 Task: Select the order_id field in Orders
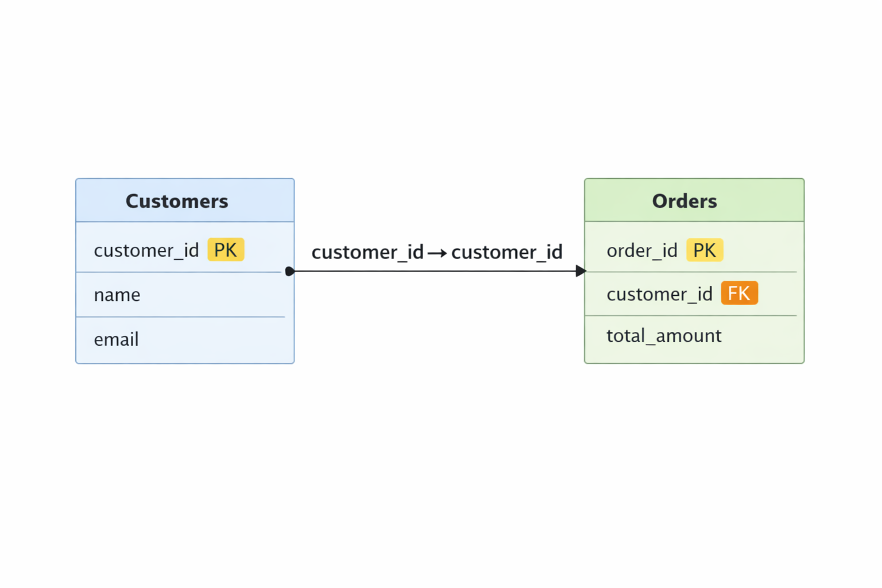[x=642, y=250]
